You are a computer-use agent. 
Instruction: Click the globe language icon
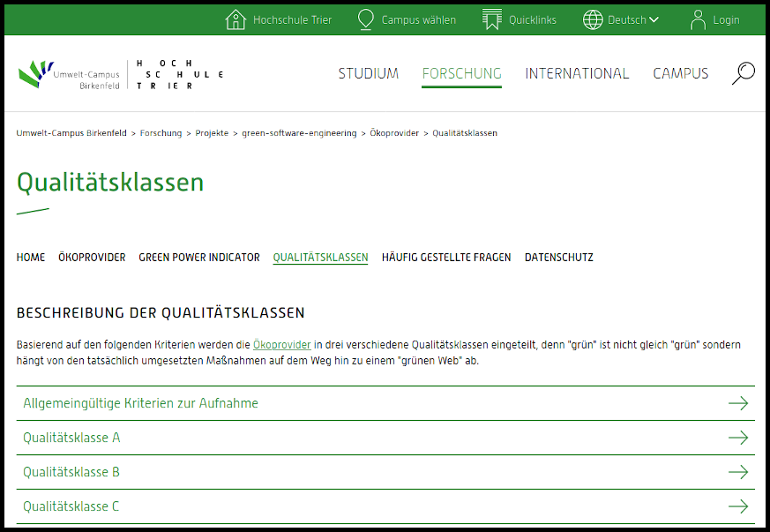click(593, 19)
